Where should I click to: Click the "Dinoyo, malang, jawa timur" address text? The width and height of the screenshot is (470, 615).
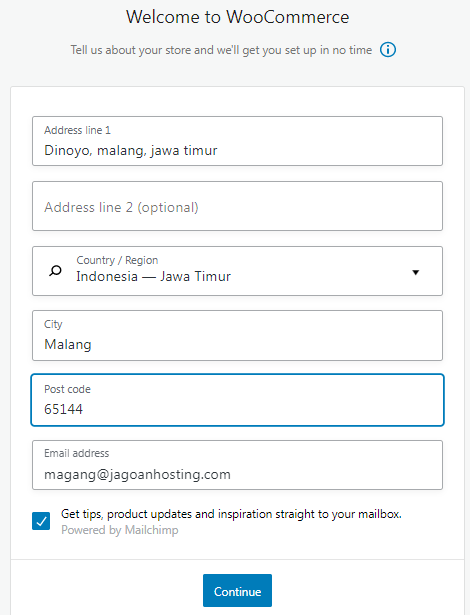pos(131,151)
